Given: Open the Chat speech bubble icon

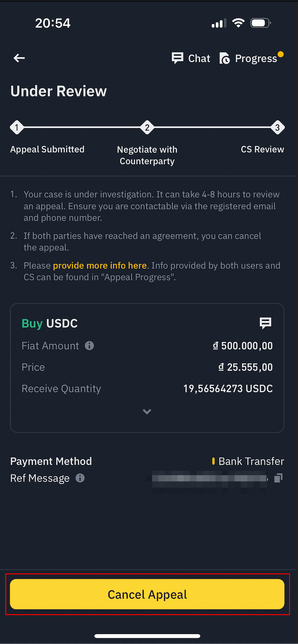Looking at the screenshot, I should (177, 58).
